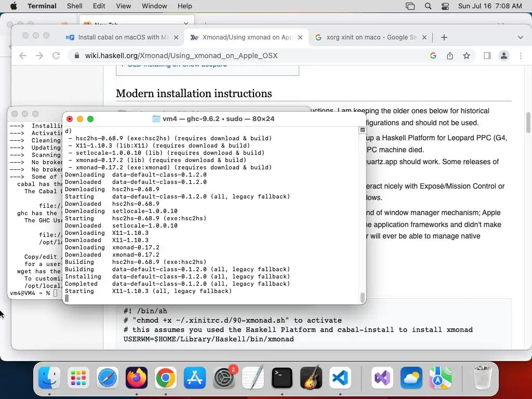Switch to Install cabal on macOS tab
This screenshot has height=399, width=532.
pyautogui.click(x=117, y=37)
